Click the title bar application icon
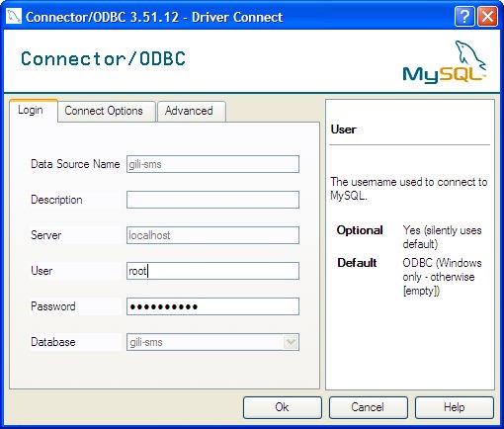Image resolution: width=504 pixels, height=429 pixels. coord(14,16)
